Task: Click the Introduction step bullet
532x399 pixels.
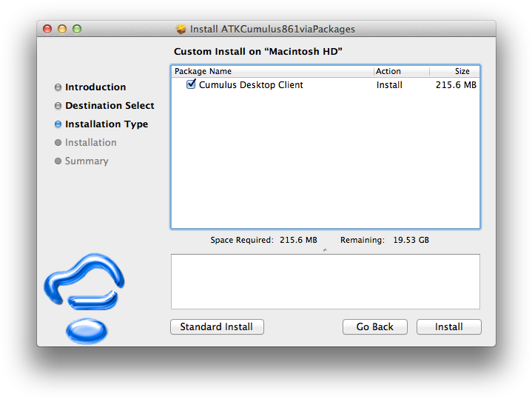Action: click(x=58, y=87)
